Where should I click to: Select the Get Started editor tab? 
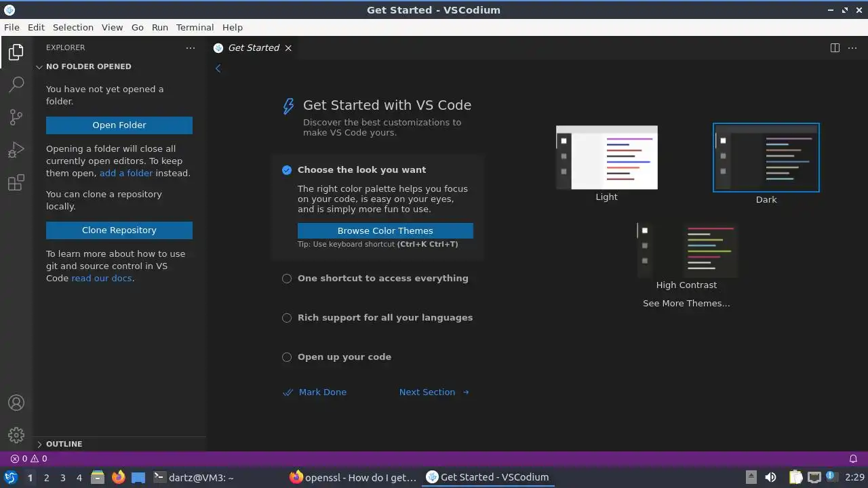pyautogui.click(x=252, y=48)
